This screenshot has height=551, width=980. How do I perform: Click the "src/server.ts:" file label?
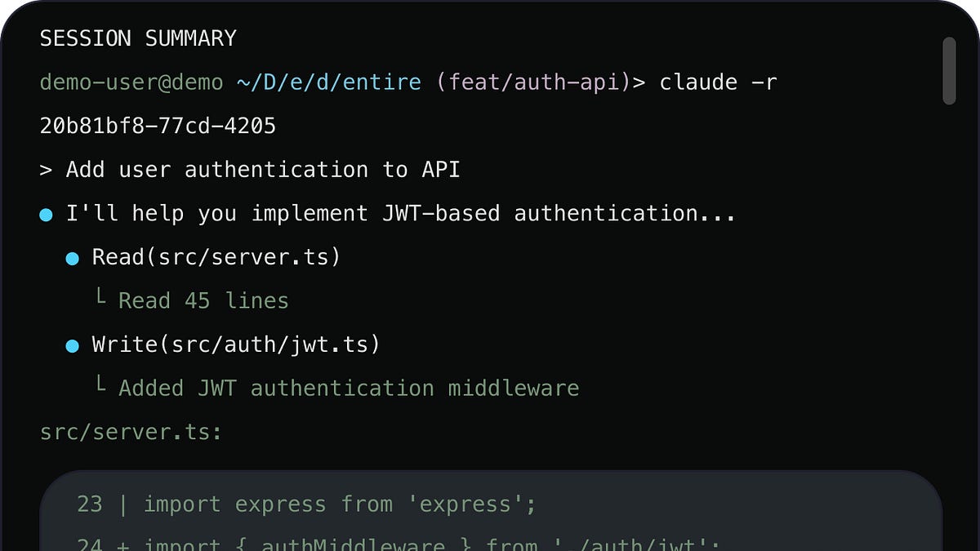[x=131, y=432]
